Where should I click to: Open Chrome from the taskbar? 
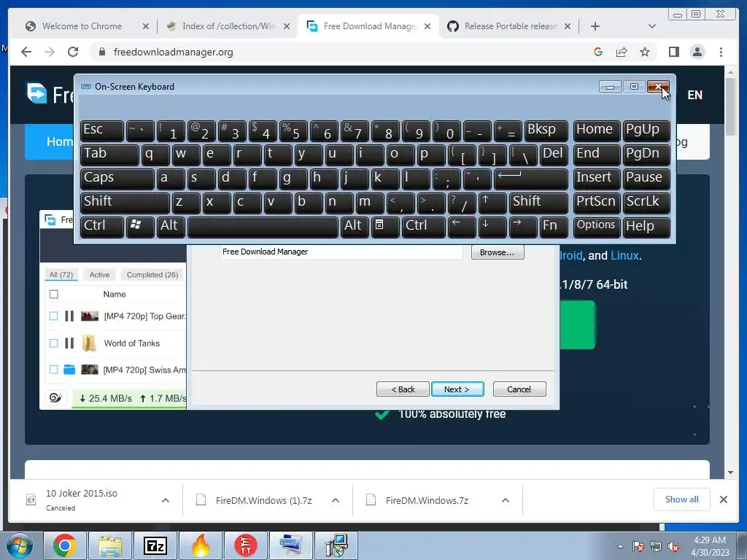pyautogui.click(x=65, y=545)
